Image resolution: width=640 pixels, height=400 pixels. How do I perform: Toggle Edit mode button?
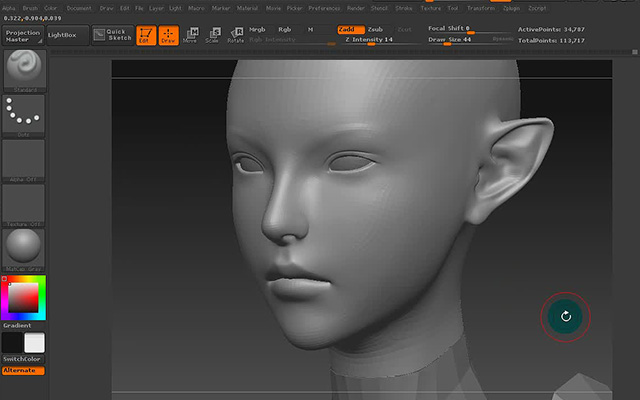[x=146, y=36]
